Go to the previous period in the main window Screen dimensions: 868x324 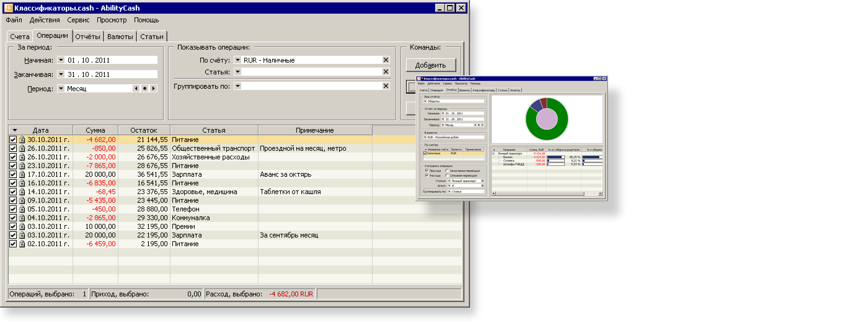click(x=136, y=88)
